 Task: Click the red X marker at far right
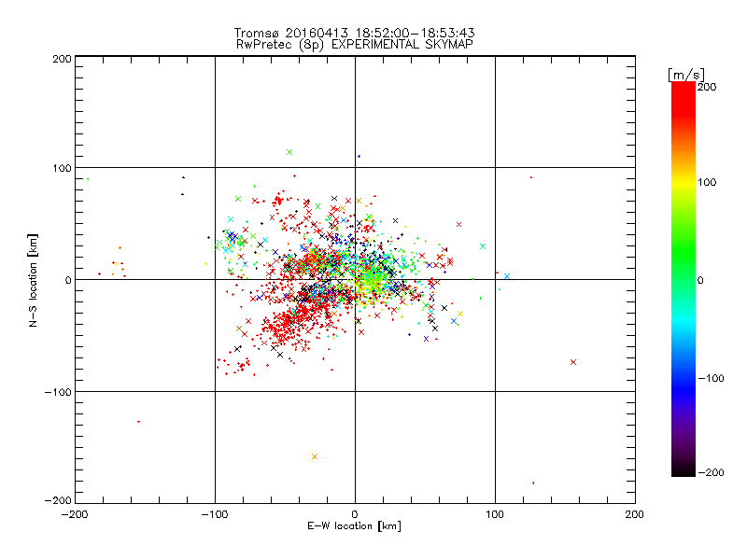573,362
